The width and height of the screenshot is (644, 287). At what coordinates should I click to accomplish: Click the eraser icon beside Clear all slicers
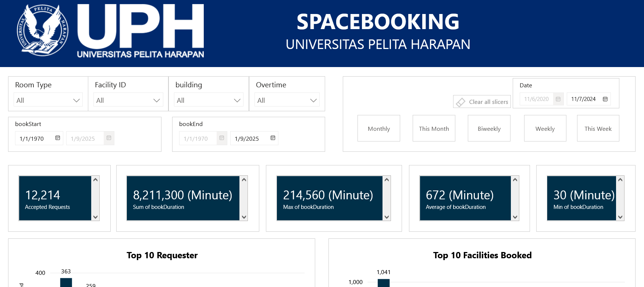[x=460, y=102]
